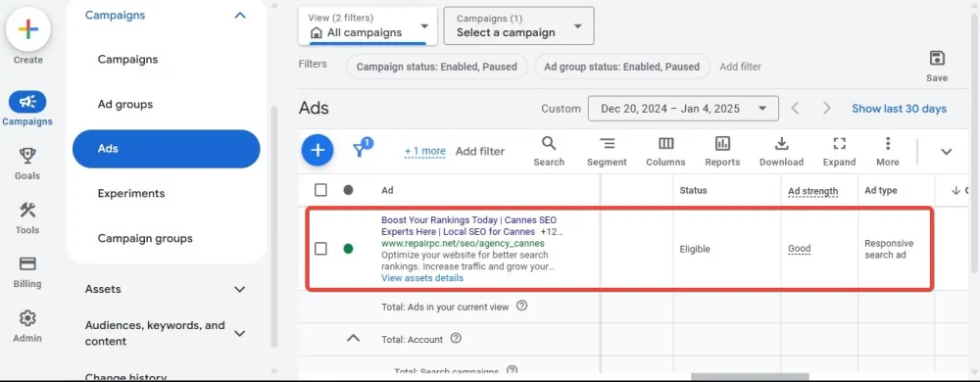Open the Segment tool
Screen dimensions: 980x382
607,152
